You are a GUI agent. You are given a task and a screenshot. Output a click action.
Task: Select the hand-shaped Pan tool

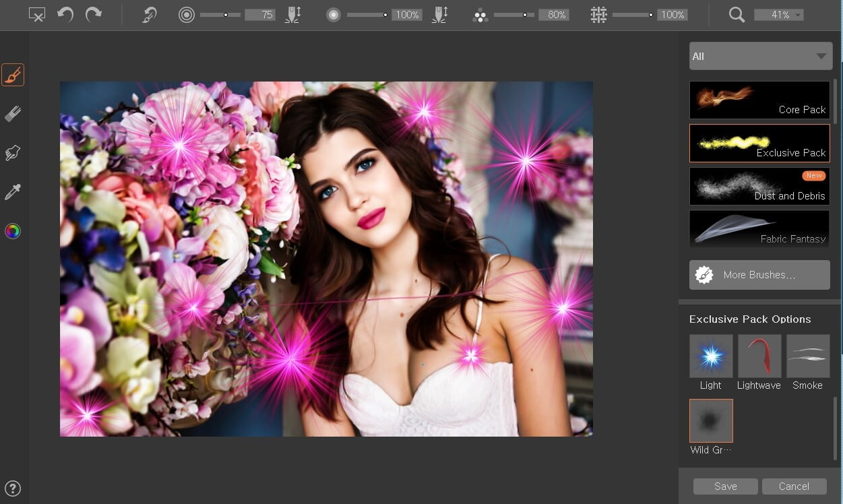[13, 154]
